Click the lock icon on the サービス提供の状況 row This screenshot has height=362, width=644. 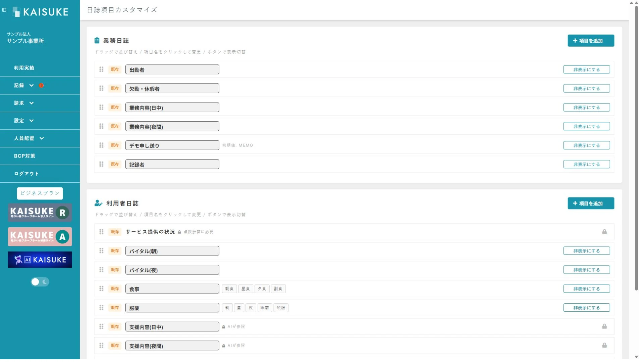(x=604, y=232)
